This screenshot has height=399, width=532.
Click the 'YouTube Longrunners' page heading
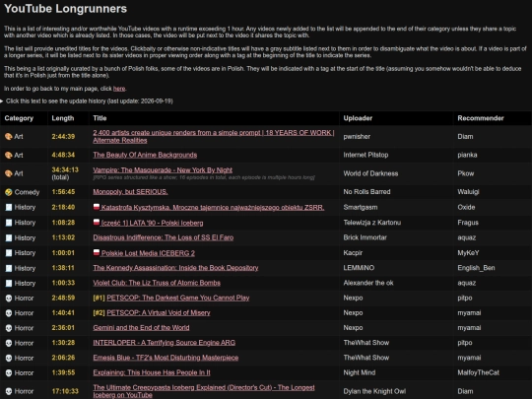point(65,9)
